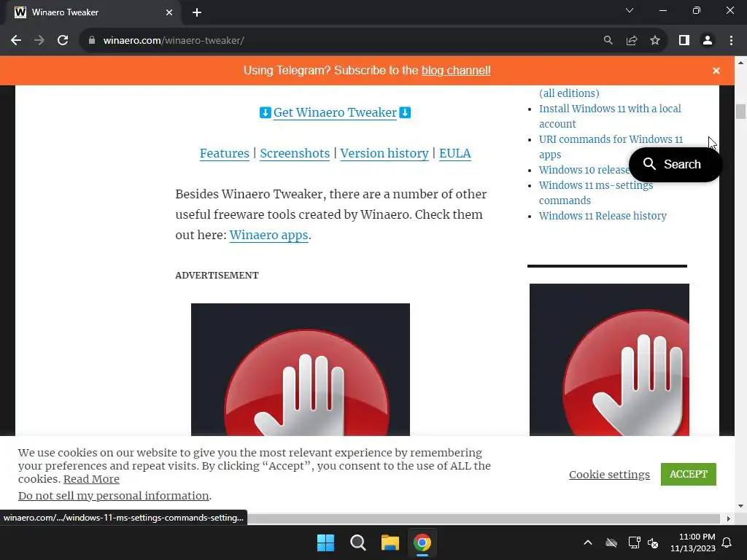Open the blog channel link
The width and height of the screenshot is (747, 560).
[456, 71]
